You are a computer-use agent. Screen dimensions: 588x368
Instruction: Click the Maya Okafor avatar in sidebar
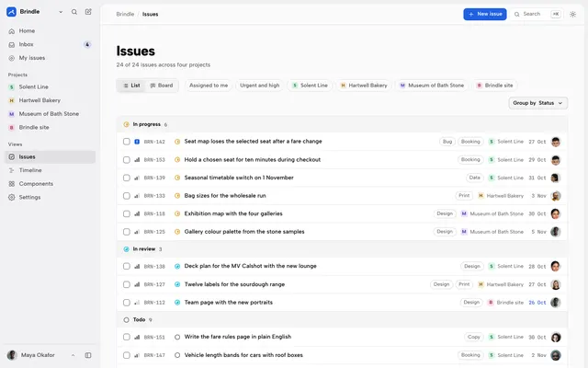(x=12, y=355)
